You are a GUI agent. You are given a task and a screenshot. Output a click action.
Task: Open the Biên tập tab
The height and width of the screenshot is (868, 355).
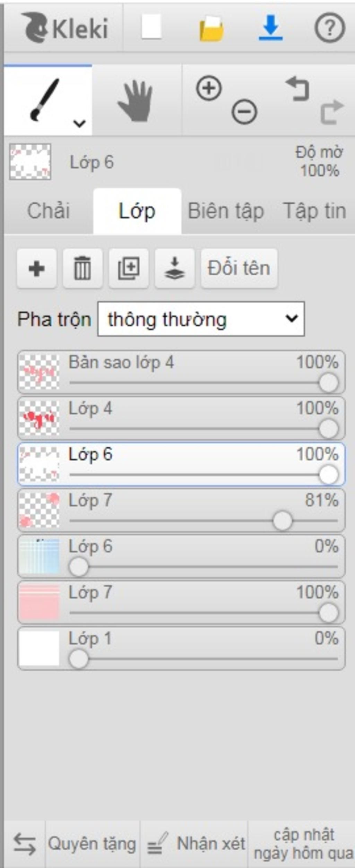226,211
